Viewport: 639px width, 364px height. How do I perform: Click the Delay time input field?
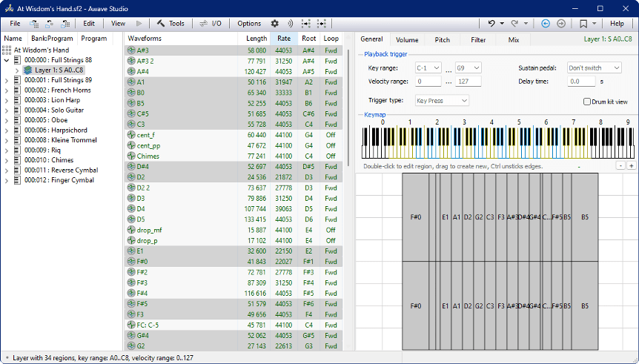click(581, 82)
